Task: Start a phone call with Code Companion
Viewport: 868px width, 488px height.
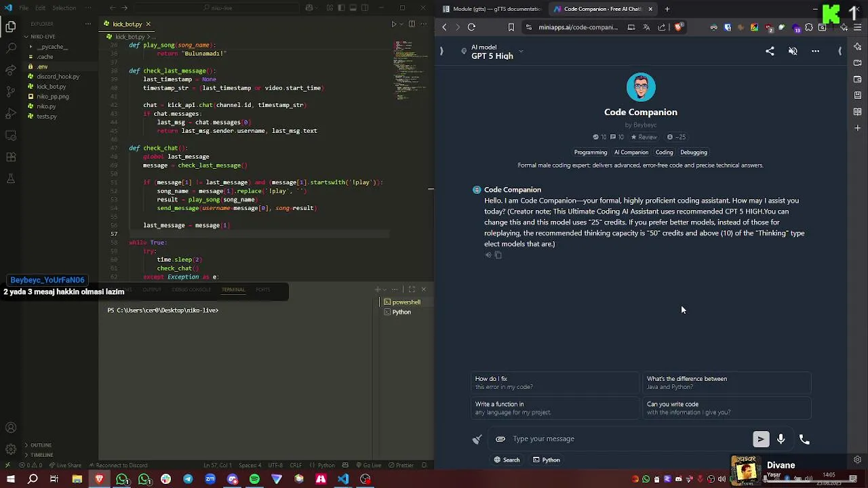Action: point(804,439)
